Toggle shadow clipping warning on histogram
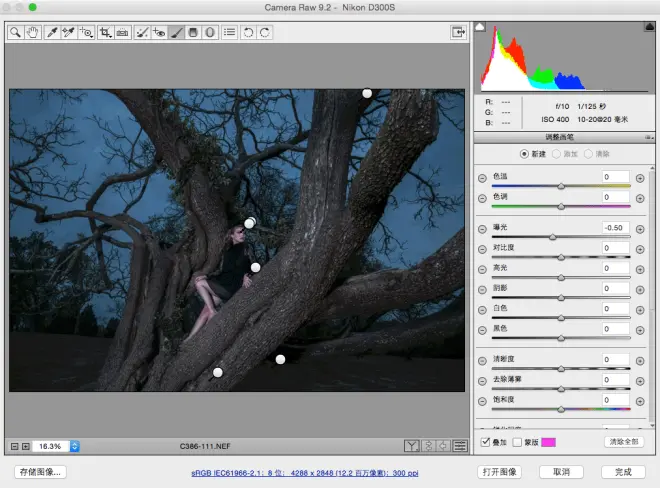The width and height of the screenshot is (660, 488). [x=480, y=27]
